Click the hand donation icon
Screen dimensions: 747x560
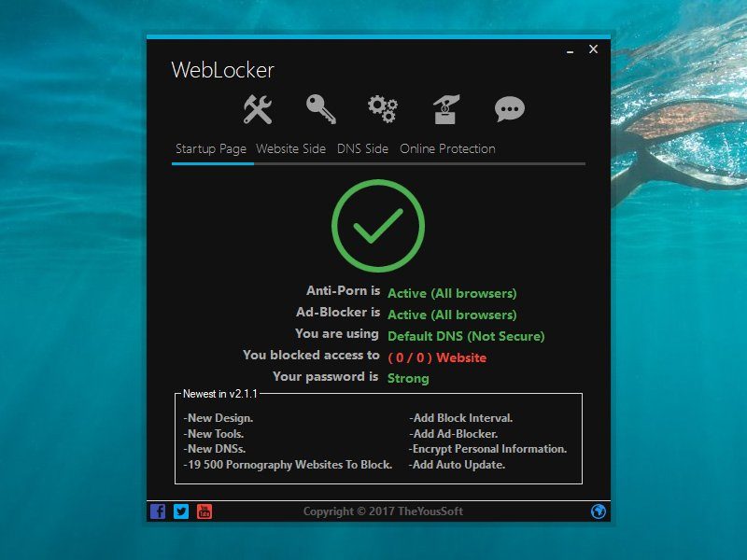tap(445, 110)
